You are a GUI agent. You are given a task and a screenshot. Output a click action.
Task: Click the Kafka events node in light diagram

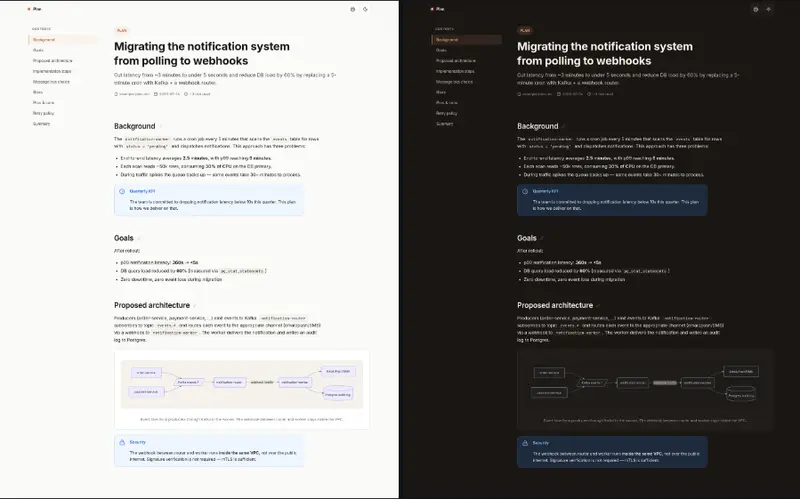[x=189, y=382]
